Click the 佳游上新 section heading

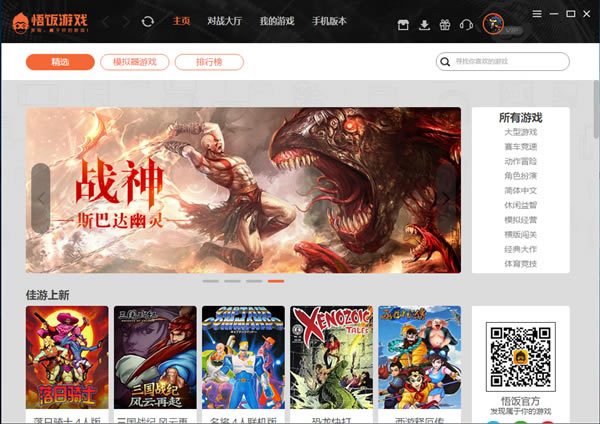click(47, 295)
